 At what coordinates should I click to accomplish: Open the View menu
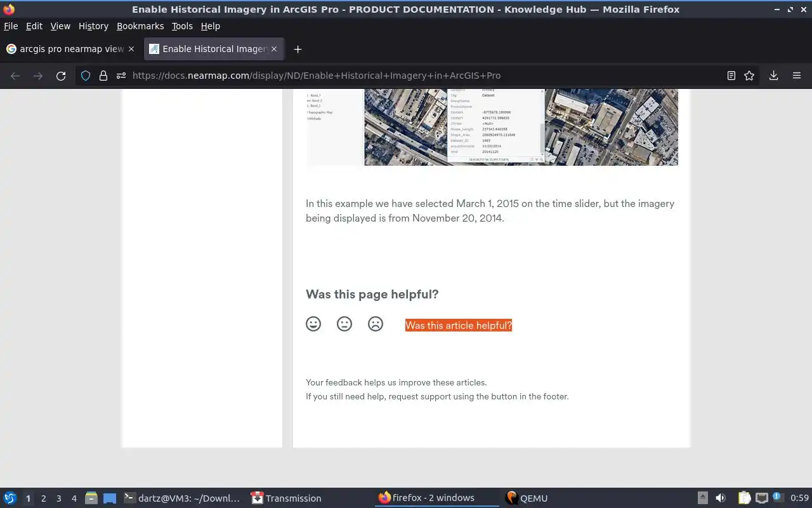click(60, 26)
